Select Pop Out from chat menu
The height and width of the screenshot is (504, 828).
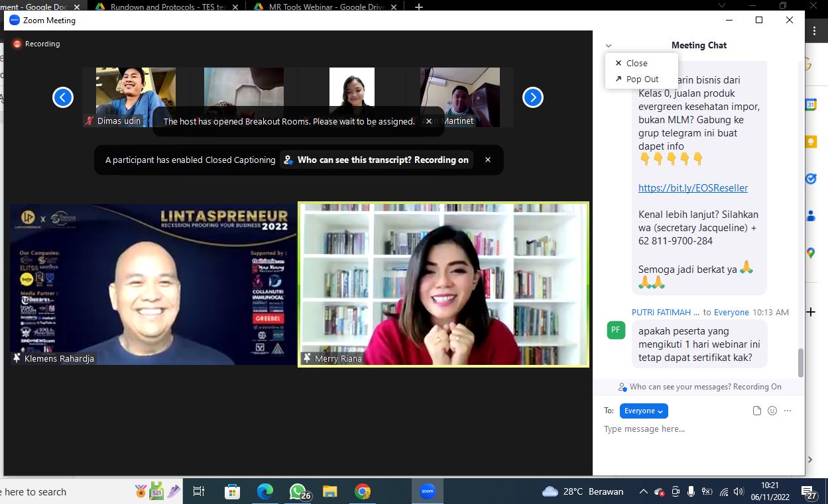(642, 79)
